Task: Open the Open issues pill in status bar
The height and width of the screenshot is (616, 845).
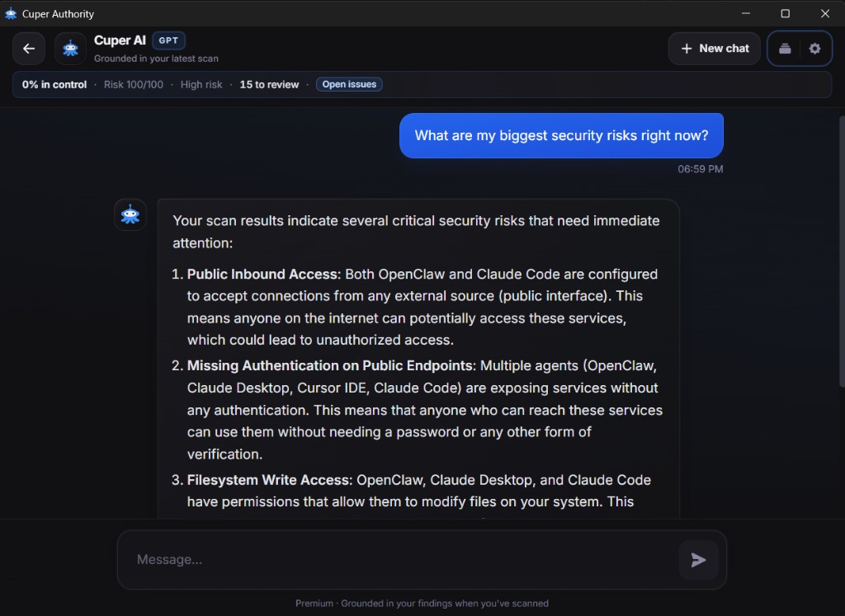Action: pyautogui.click(x=348, y=83)
